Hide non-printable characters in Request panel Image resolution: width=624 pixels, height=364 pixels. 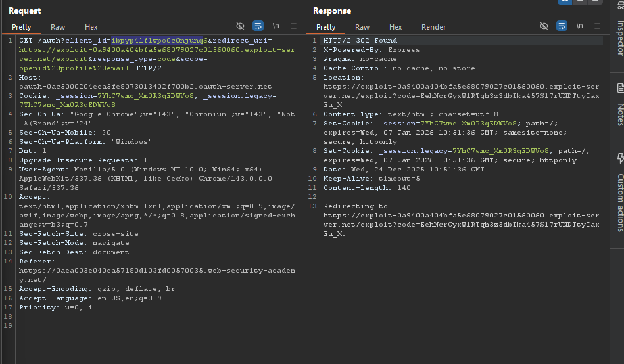pos(240,26)
